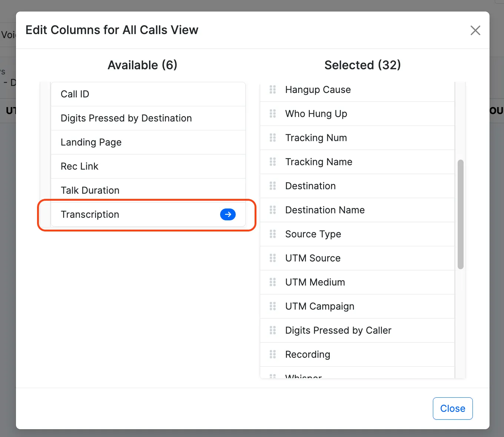This screenshot has width=504, height=437.
Task: Click the drag handle beside UTM Medium
Action: [273, 282]
